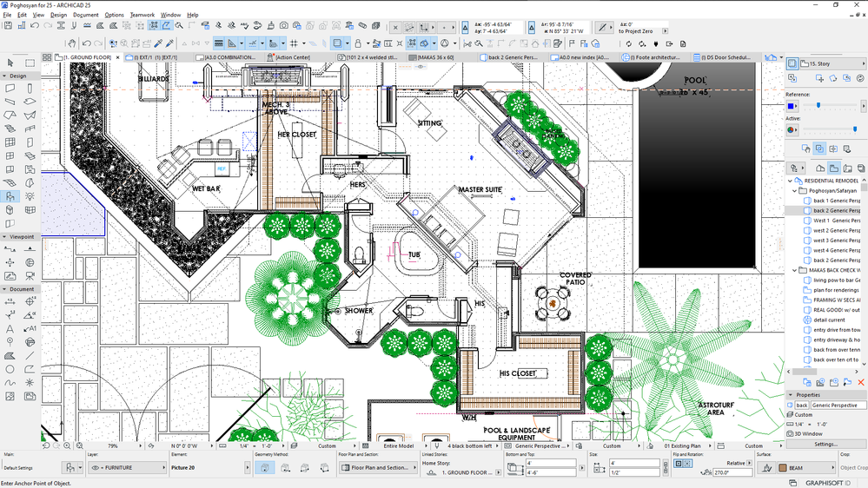Screen dimensions: 868x488
Task: Click the Pick Up Parameters eyedropper icon
Action: [158, 43]
